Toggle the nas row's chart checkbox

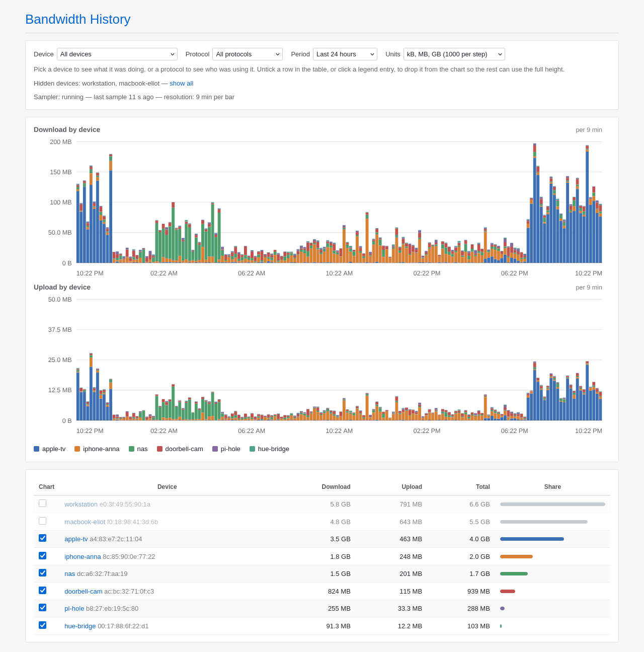click(x=43, y=573)
